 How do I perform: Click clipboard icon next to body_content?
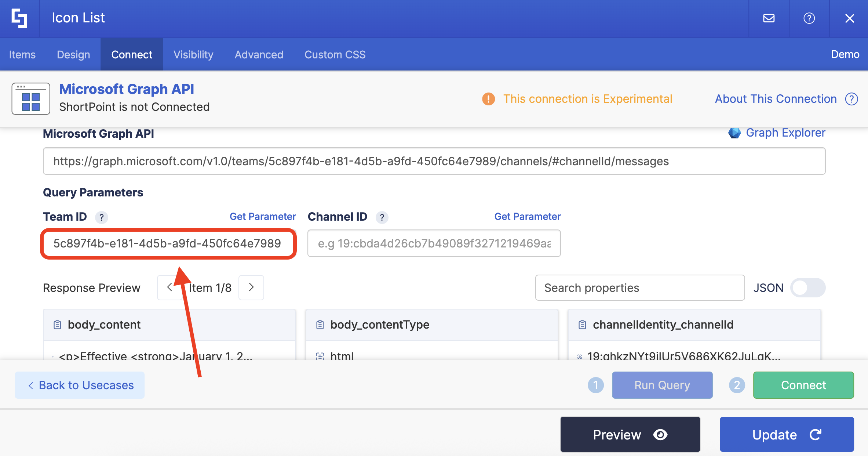coord(57,325)
